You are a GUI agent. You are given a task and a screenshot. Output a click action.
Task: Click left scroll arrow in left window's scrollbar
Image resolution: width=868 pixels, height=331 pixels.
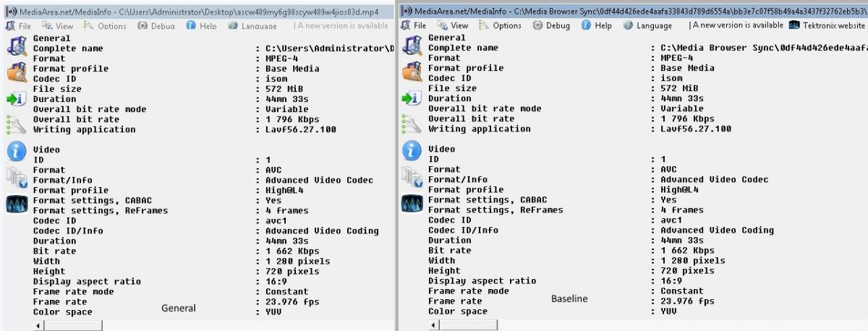[38, 326]
